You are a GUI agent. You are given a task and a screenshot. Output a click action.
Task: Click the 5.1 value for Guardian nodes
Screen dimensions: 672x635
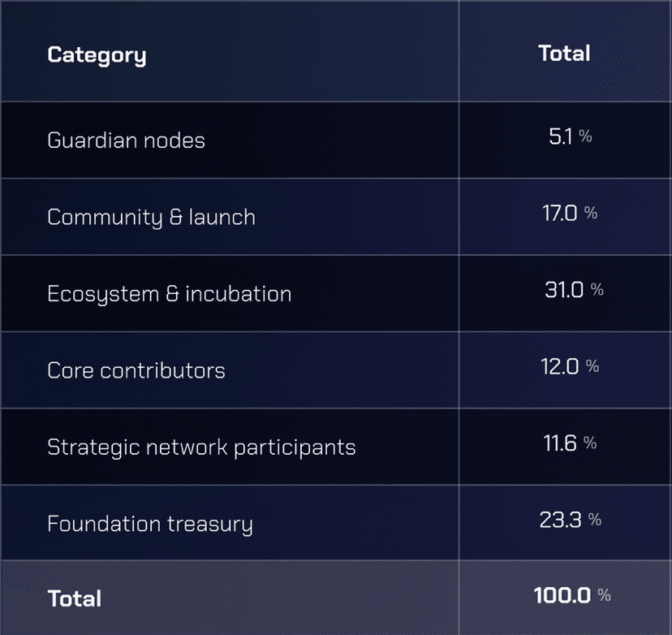coord(561,136)
